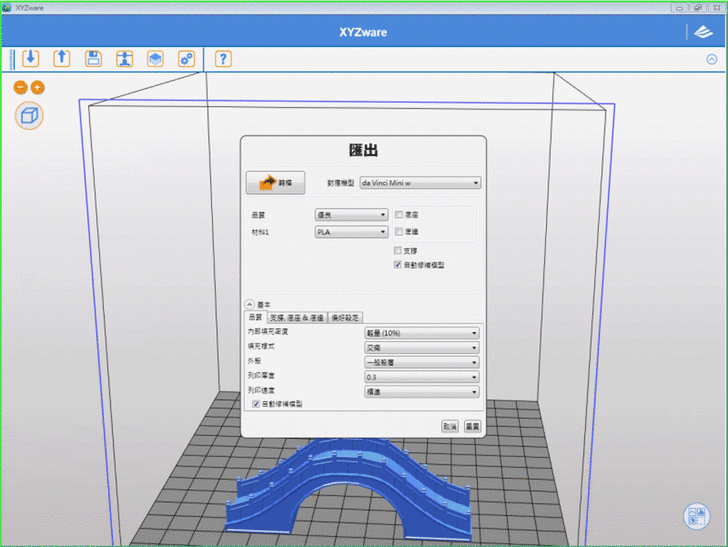Expand the 輕量 (10%) infill density dropdown
The image size is (728, 547).
pyautogui.click(x=421, y=332)
